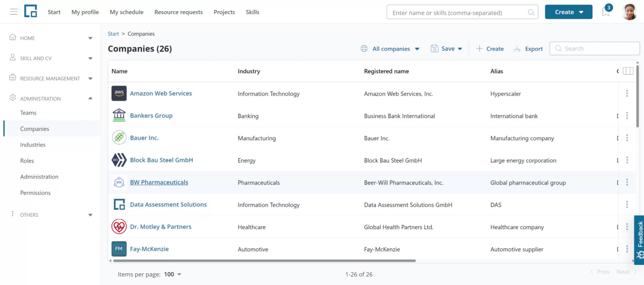Open Skills in the top navigation

click(252, 12)
